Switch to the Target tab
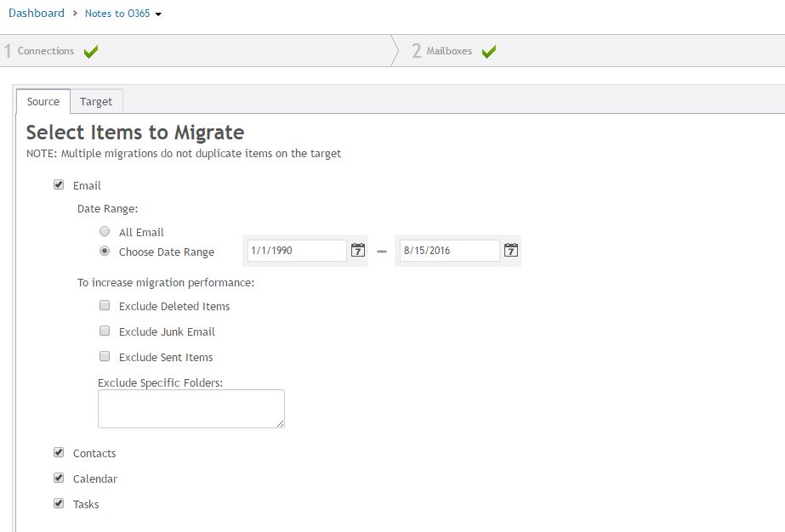The width and height of the screenshot is (785, 532). (x=96, y=102)
